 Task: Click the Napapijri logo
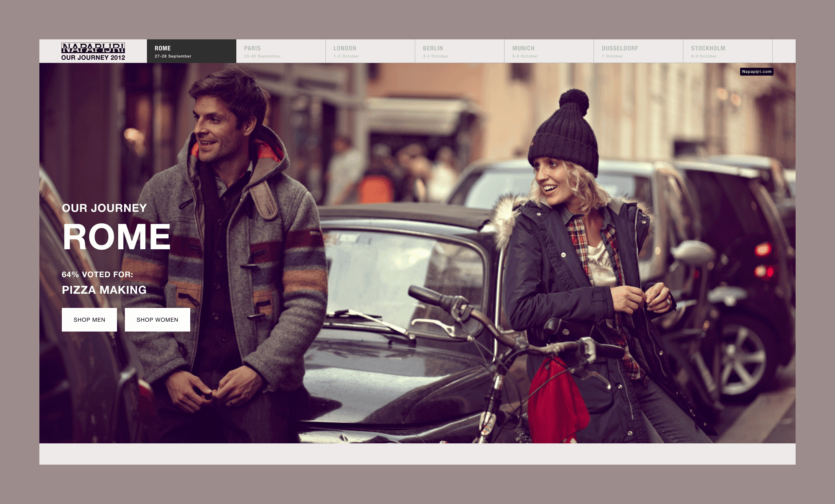(x=93, y=48)
